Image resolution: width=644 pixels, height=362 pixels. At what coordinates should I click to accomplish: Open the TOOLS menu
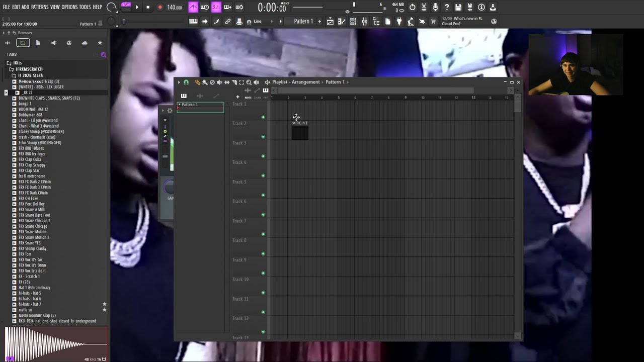85,7
